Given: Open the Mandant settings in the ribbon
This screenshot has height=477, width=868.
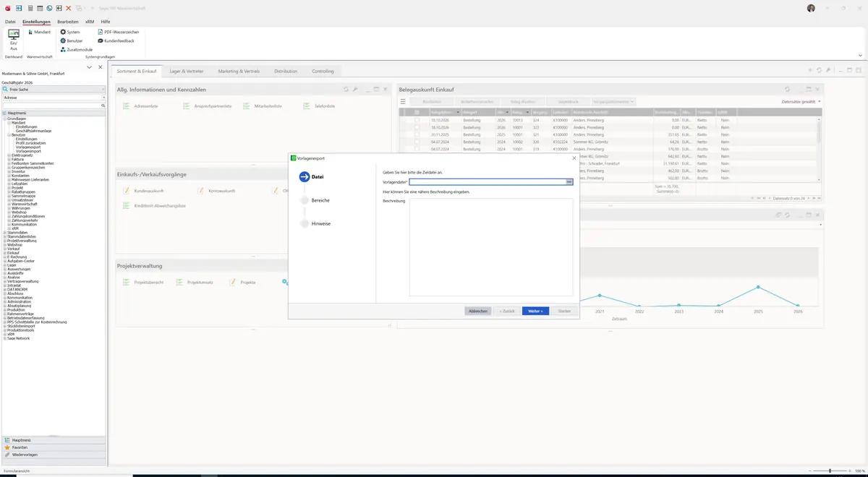Looking at the screenshot, I should pos(39,33).
